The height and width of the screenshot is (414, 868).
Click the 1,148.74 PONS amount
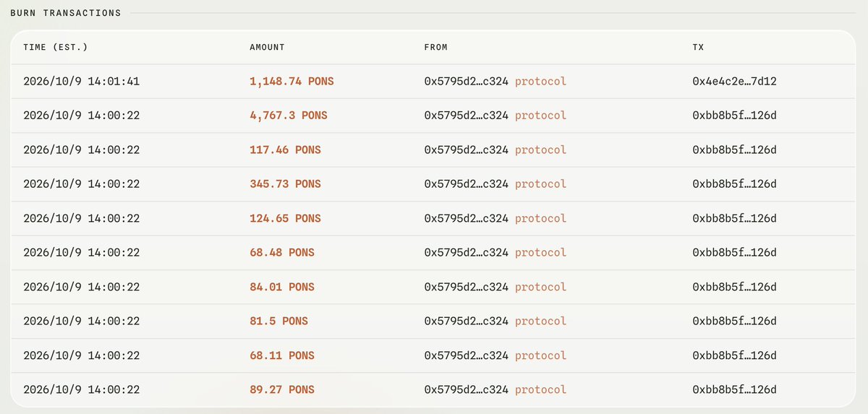coord(292,82)
